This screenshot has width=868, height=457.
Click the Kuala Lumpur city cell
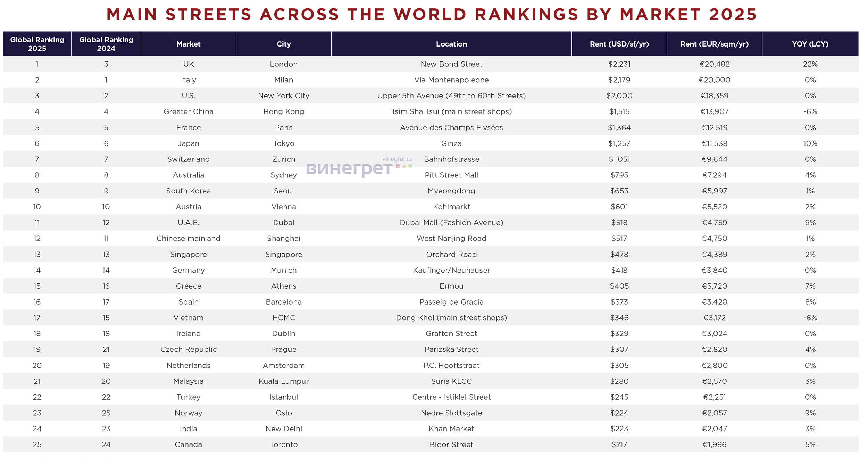pyautogui.click(x=283, y=381)
